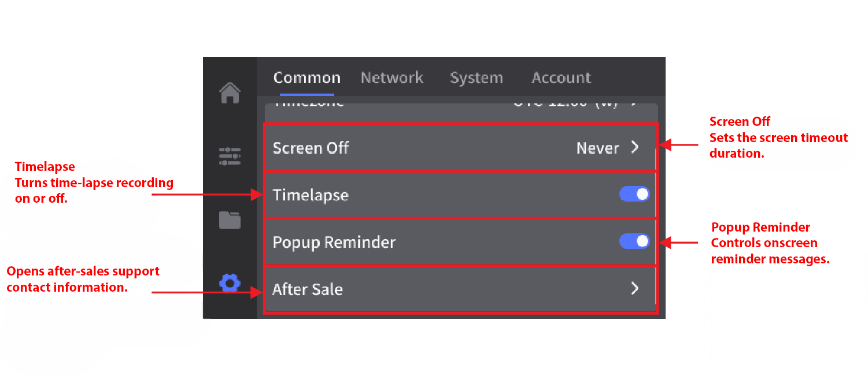This screenshot has height=376, width=868.
Task: Open the System tab
Action: [x=476, y=77]
